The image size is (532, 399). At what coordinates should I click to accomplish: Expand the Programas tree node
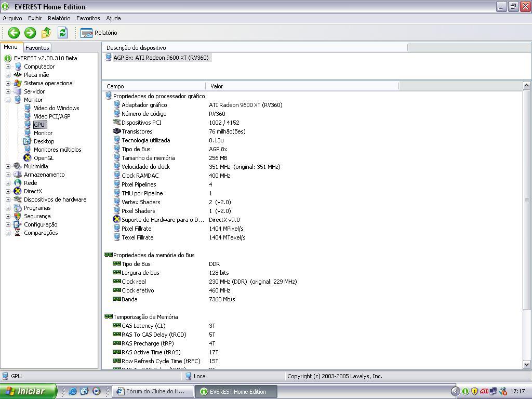point(8,208)
